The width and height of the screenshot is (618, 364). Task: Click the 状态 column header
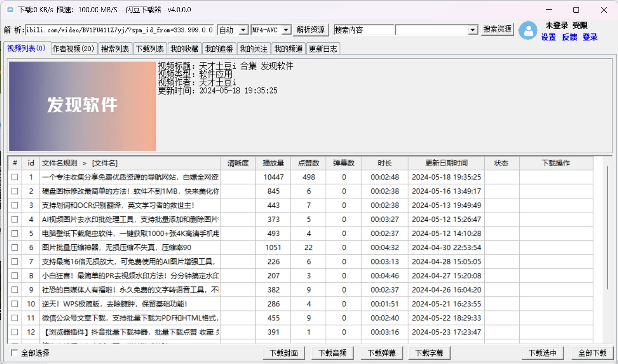click(502, 163)
